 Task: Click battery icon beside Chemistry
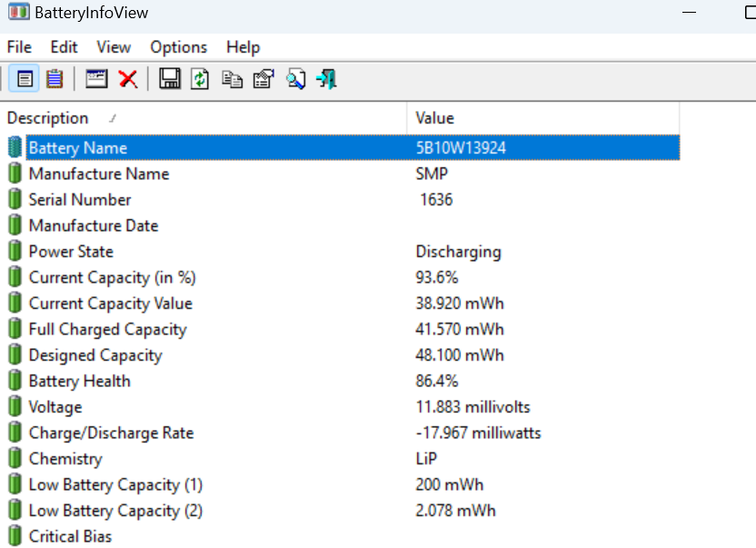tap(15, 458)
